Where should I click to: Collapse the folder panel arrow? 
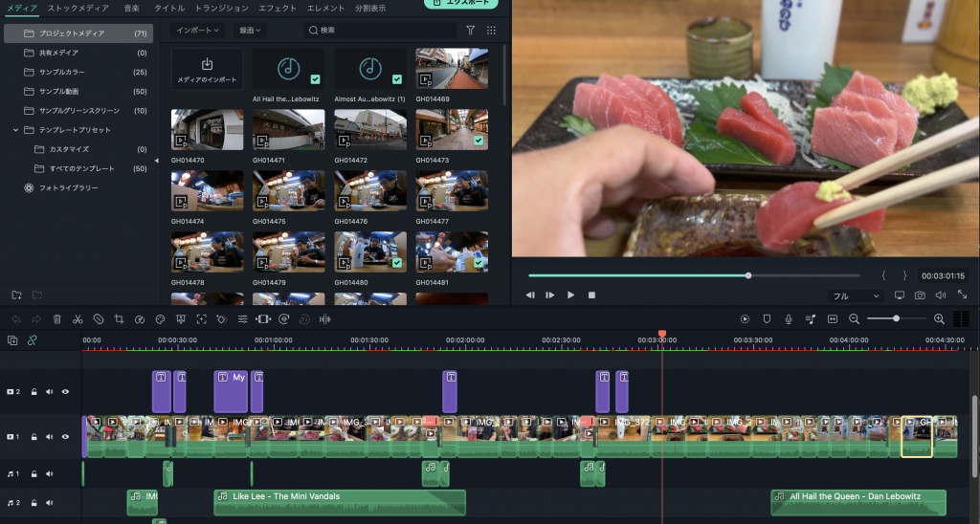(x=156, y=161)
